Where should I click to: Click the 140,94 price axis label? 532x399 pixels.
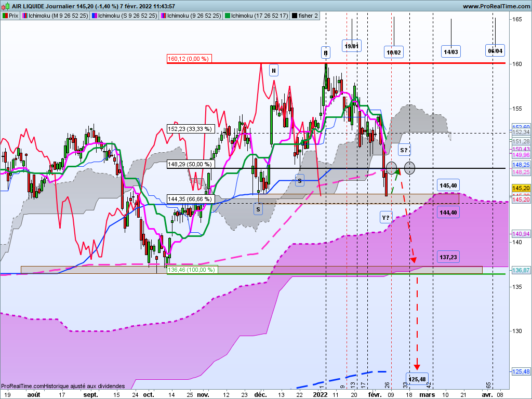(x=521, y=234)
